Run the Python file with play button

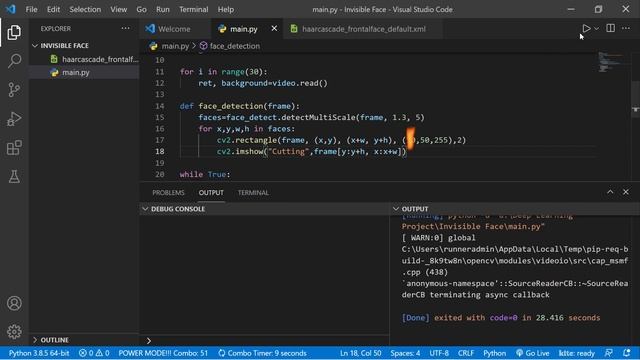coord(586,29)
